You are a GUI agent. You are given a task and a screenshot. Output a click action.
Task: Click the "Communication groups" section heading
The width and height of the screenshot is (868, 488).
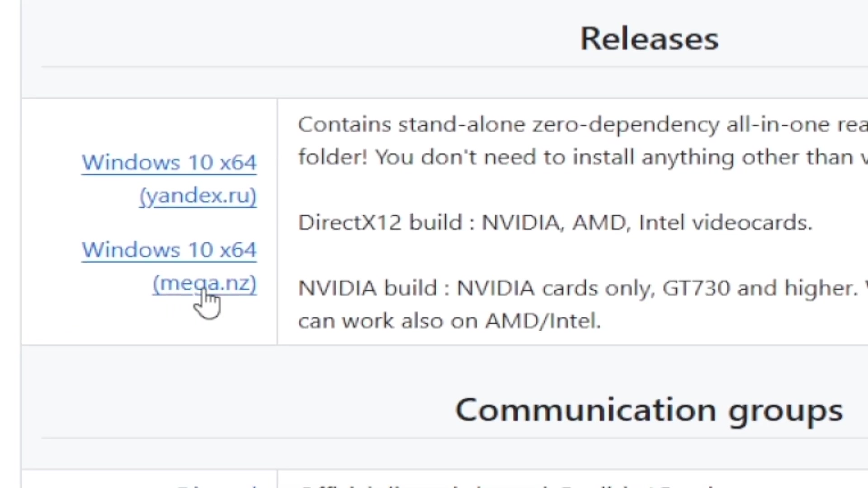(649, 410)
